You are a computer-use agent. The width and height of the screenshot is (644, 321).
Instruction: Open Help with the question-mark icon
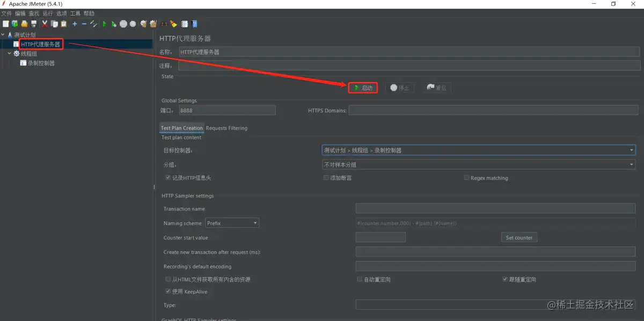tap(194, 24)
